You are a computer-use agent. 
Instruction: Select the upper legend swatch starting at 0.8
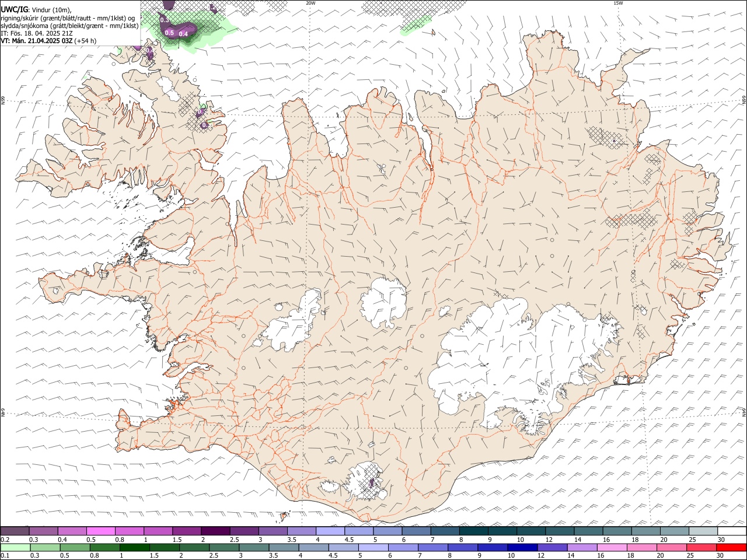[129, 531]
